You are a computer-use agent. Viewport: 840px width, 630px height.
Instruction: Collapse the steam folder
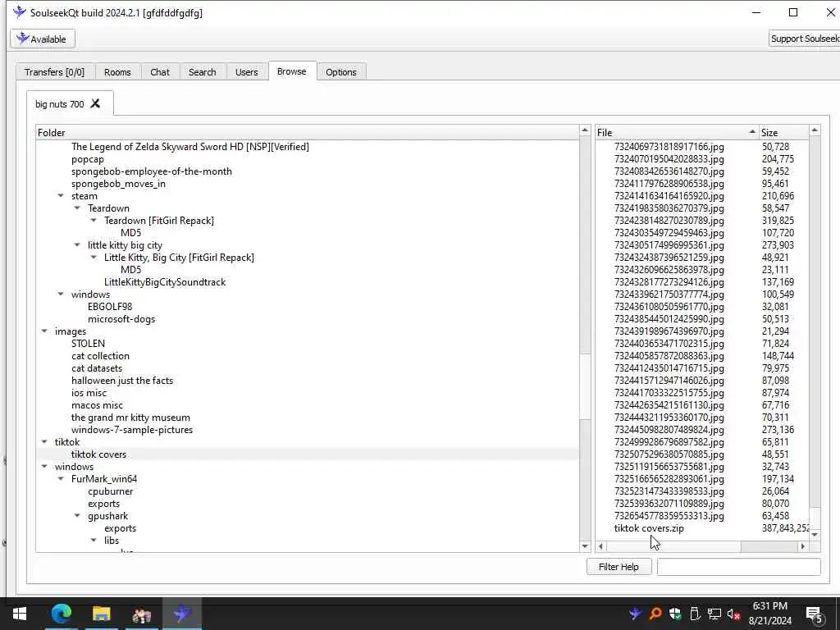61,196
